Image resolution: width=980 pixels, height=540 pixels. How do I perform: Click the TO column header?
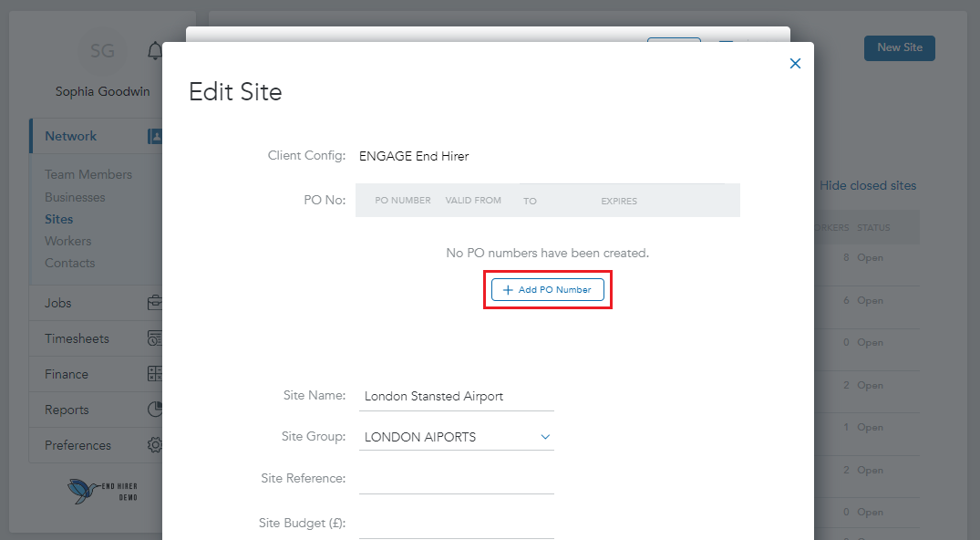(530, 201)
